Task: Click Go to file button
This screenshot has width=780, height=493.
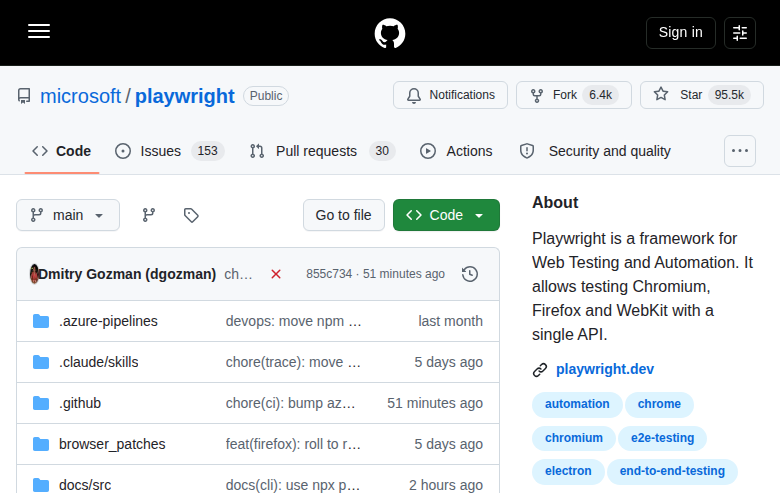Action: pyautogui.click(x=344, y=215)
